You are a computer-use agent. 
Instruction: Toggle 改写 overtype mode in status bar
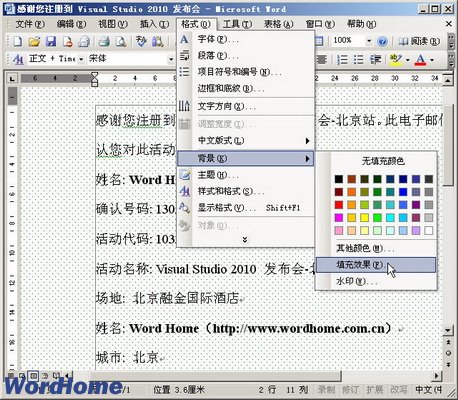tap(399, 389)
